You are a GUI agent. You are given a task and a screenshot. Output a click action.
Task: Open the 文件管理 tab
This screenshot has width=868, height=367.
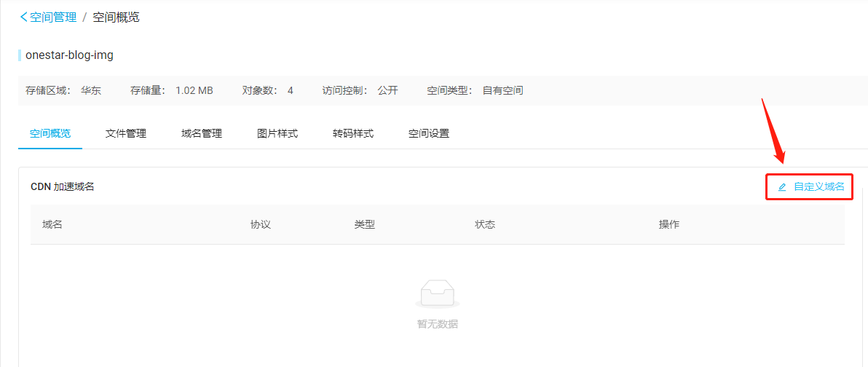[126, 133]
